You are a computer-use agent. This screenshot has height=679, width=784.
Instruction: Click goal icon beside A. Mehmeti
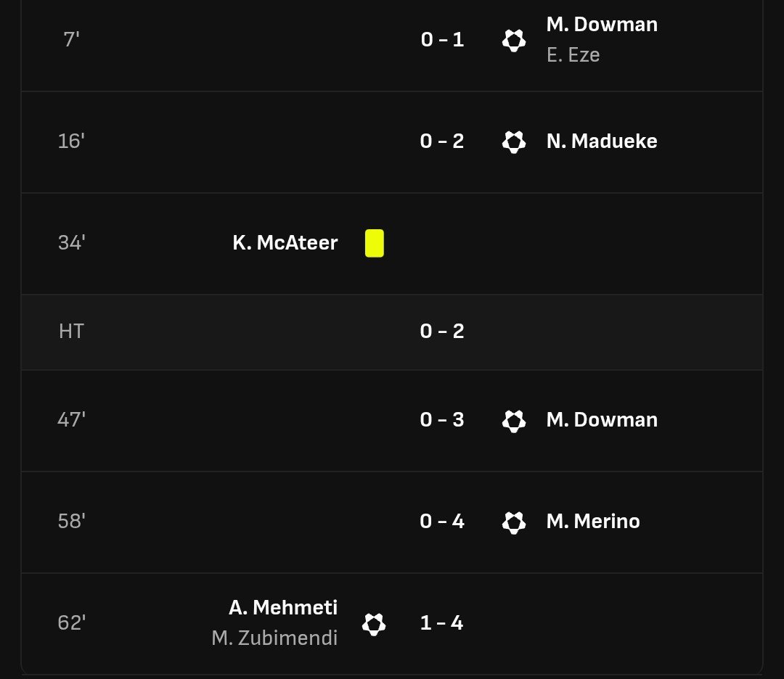[x=374, y=624]
